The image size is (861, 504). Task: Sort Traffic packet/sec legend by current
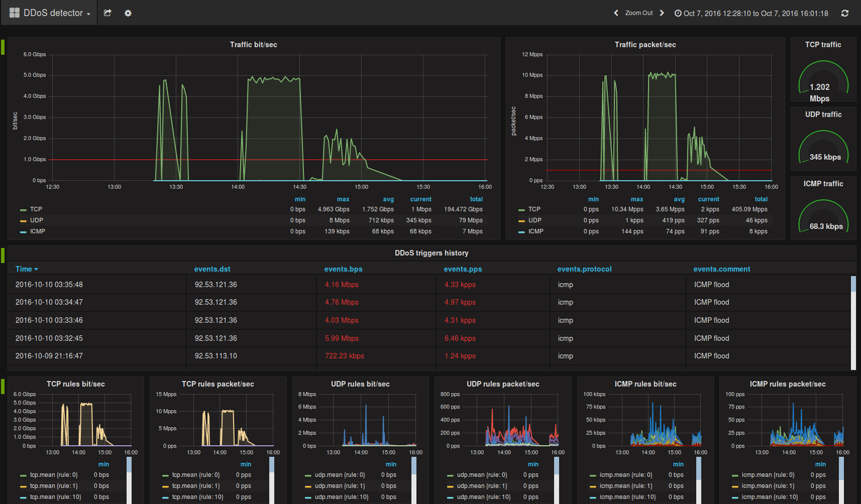(x=708, y=199)
